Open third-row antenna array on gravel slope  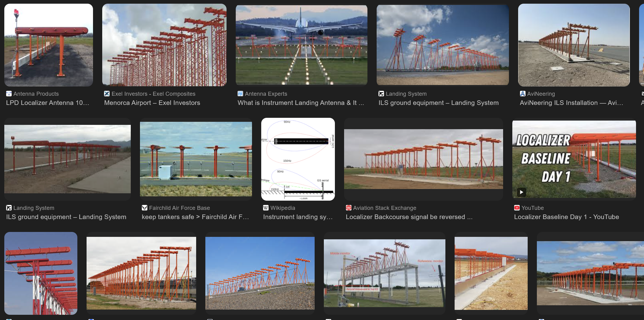tap(260, 273)
